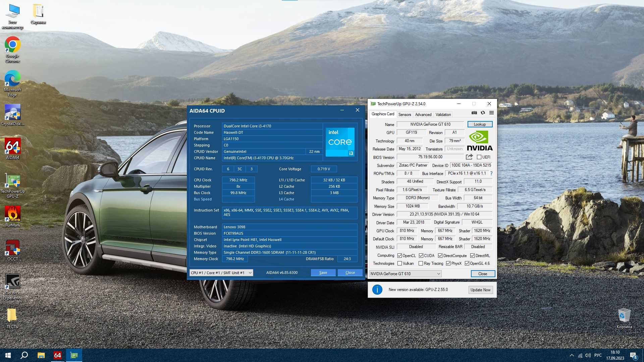Open TechPowerUp GPU-Z desktop shortcut
This screenshot has height=362, width=644.
point(12,185)
